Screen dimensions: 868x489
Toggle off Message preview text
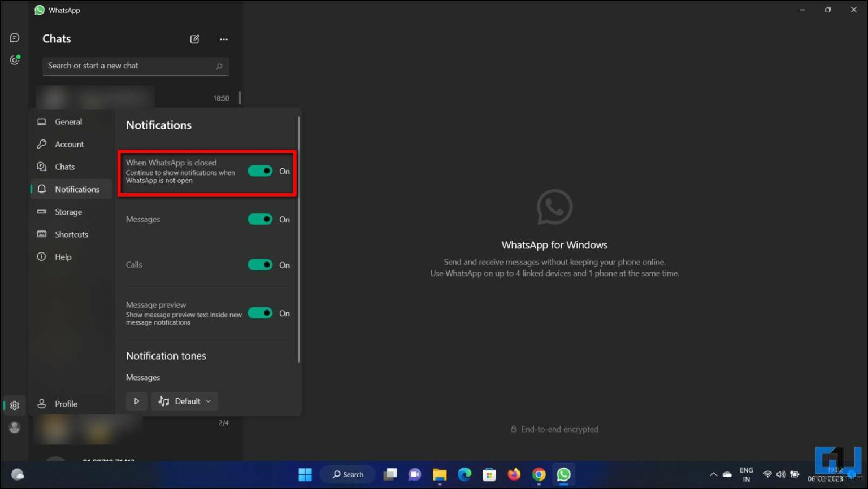(260, 313)
